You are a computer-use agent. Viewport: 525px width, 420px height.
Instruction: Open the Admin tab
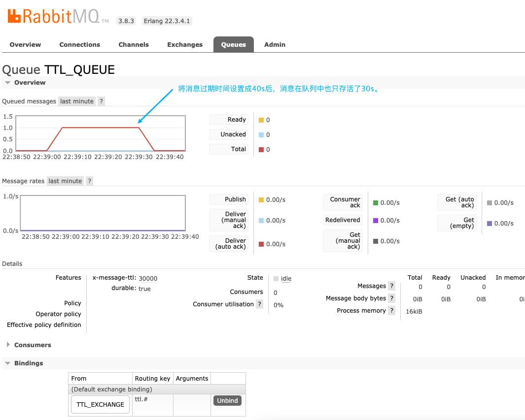coord(275,44)
